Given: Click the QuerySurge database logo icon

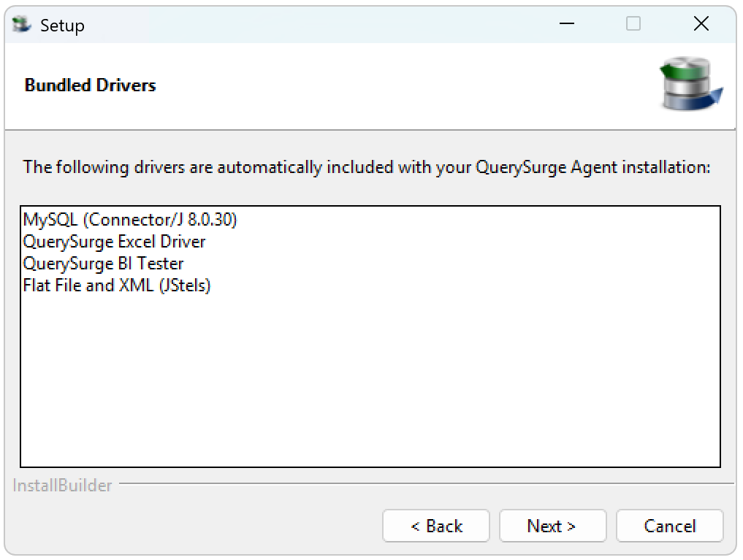Looking at the screenshot, I should [x=691, y=84].
